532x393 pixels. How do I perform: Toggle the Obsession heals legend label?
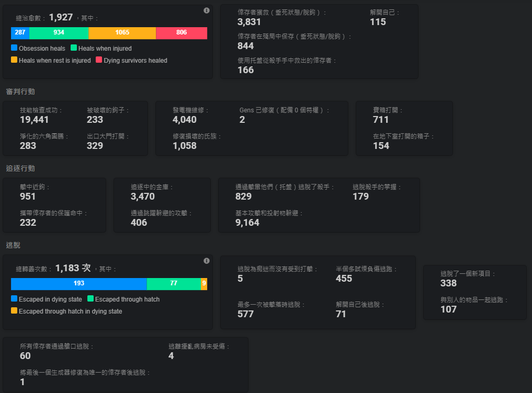pos(42,49)
